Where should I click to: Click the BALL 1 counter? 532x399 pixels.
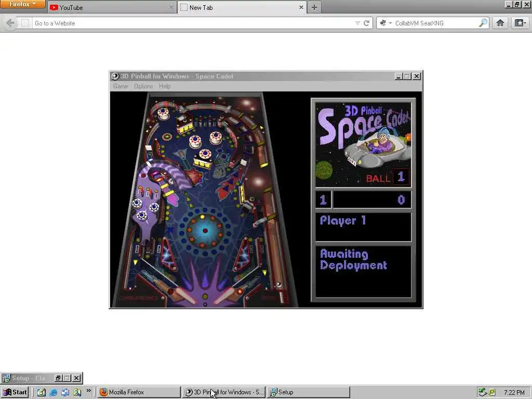[x=388, y=177]
